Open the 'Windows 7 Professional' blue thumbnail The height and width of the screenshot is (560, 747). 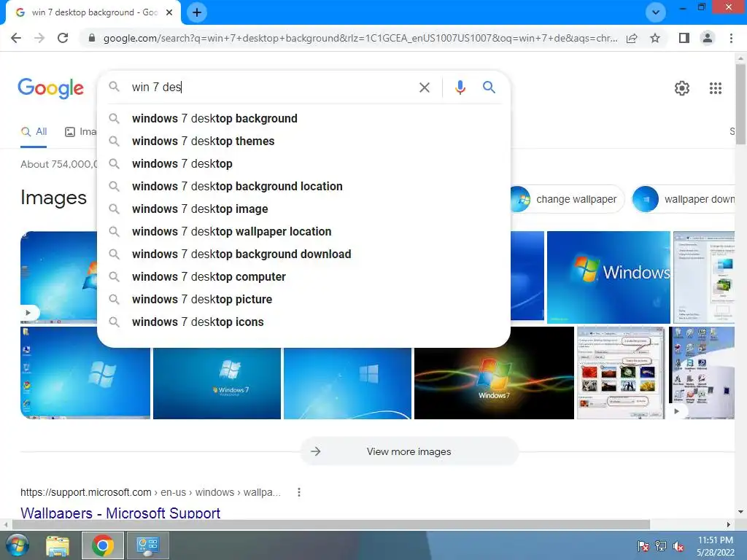pyautogui.click(x=217, y=384)
